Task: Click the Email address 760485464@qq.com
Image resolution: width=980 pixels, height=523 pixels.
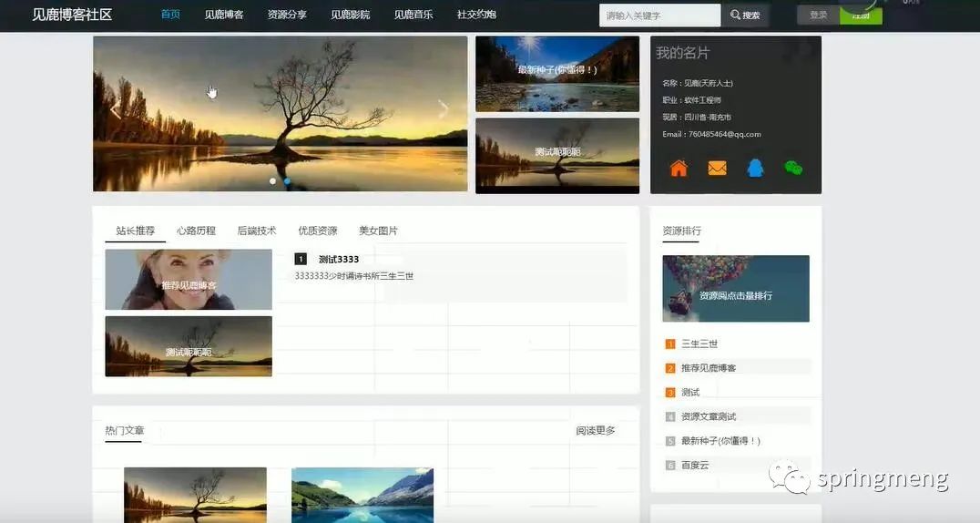Action: click(724, 134)
